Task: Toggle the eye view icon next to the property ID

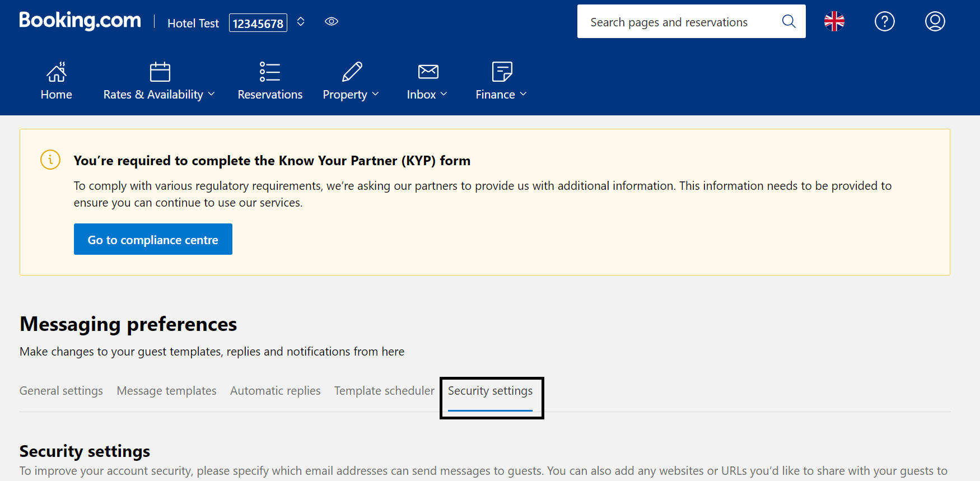Action: click(332, 21)
